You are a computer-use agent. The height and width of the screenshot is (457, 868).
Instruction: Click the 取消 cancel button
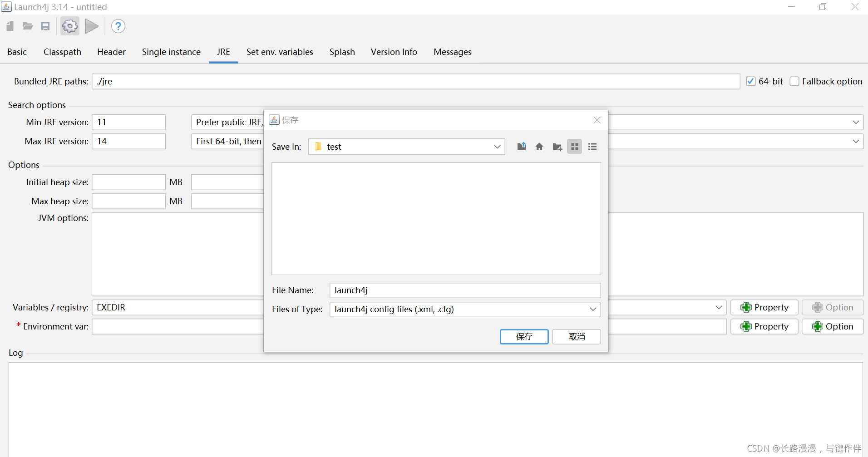point(577,337)
